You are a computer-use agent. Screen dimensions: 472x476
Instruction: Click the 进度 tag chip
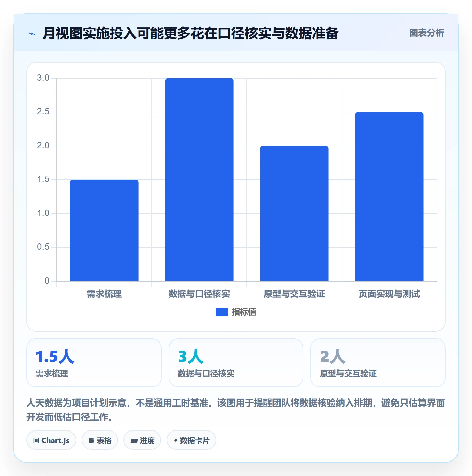coord(142,440)
